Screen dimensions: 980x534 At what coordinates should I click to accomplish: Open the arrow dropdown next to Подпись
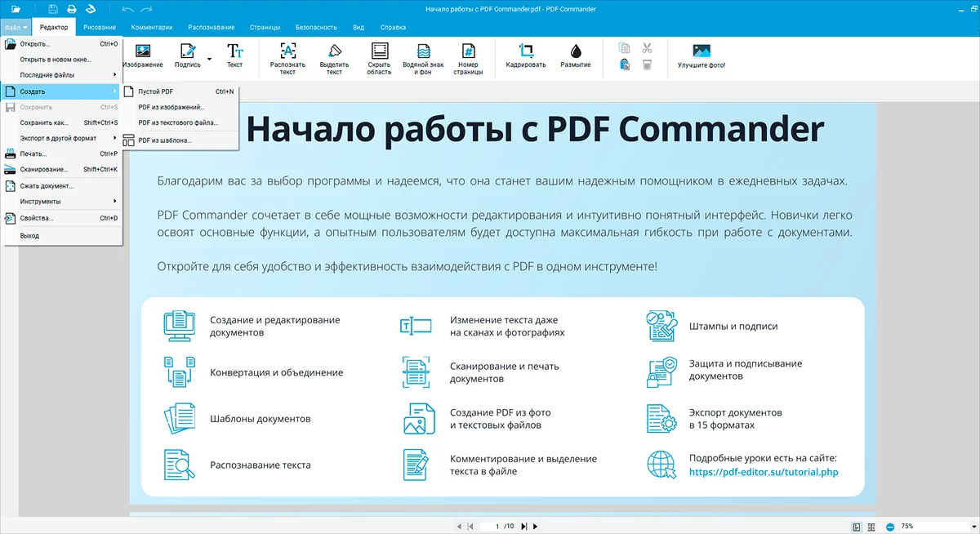point(209,59)
